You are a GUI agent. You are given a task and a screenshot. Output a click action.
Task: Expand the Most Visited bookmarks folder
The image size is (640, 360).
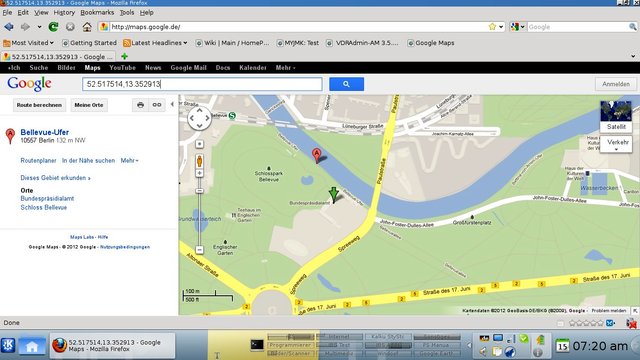[x=28, y=43]
